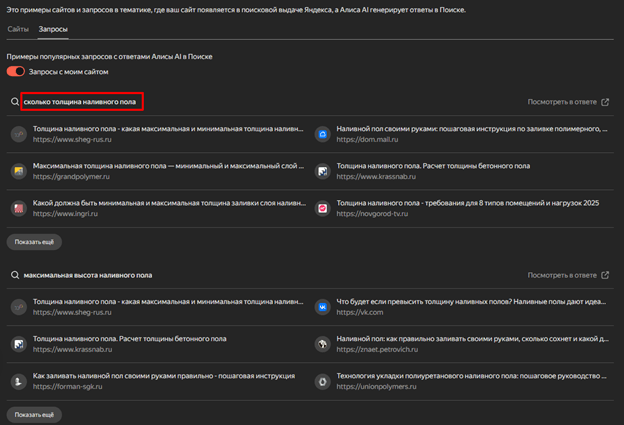Image resolution: width=624 pixels, height=425 pixels.
Task: Click the sheg-rus.ru favicon in the second query block
Action: [x=19, y=307]
